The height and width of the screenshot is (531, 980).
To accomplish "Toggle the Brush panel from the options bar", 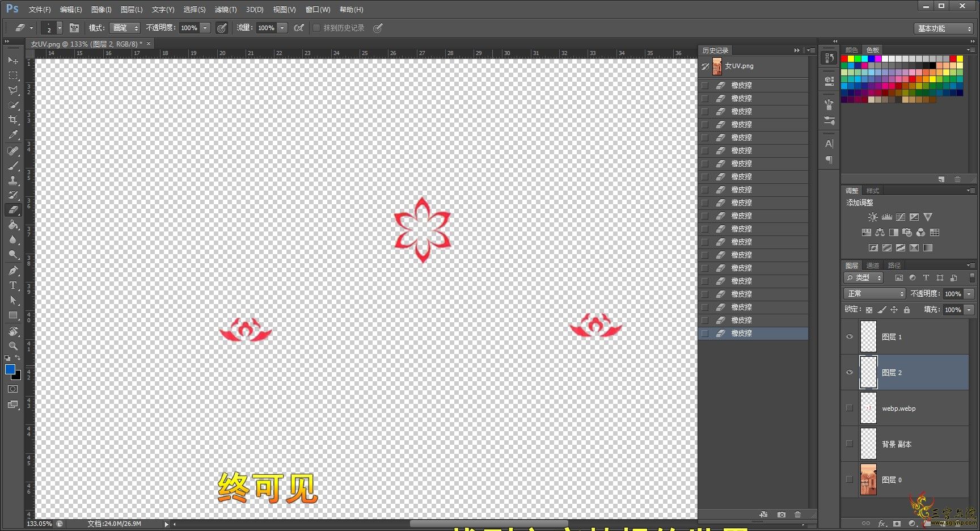I will [74, 28].
